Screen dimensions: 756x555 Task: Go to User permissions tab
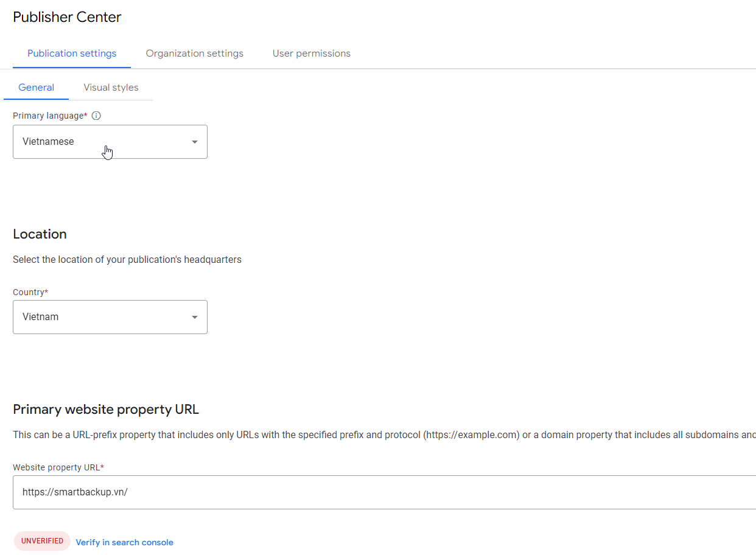point(312,54)
